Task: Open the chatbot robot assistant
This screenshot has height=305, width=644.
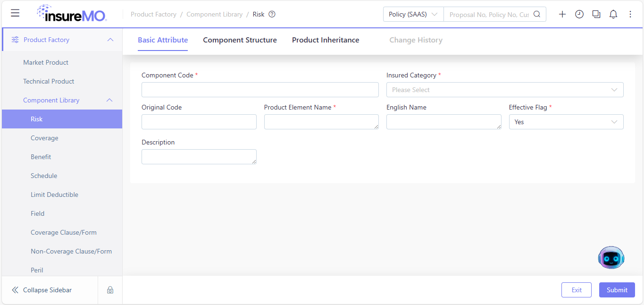Action: [x=611, y=257]
